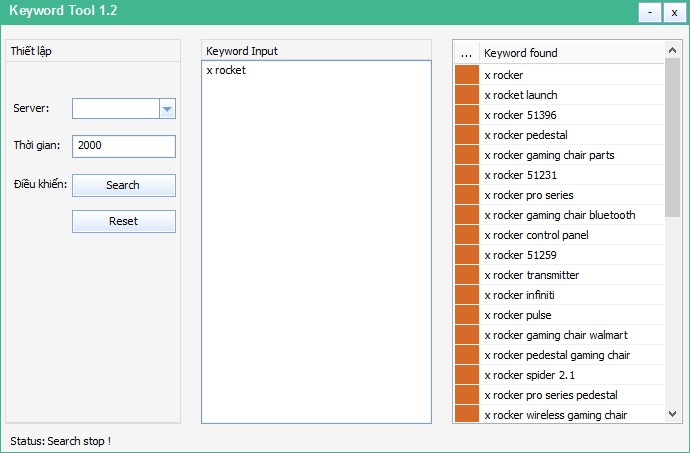Select the 'x rocker spider 2.1' row
The image size is (690, 453).
click(559, 375)
